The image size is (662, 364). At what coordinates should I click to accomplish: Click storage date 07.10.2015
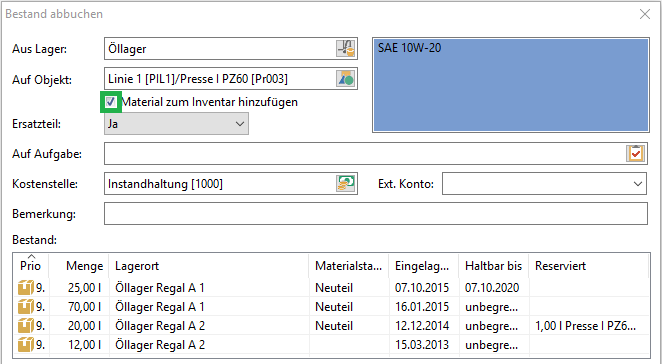pos(422,288)
